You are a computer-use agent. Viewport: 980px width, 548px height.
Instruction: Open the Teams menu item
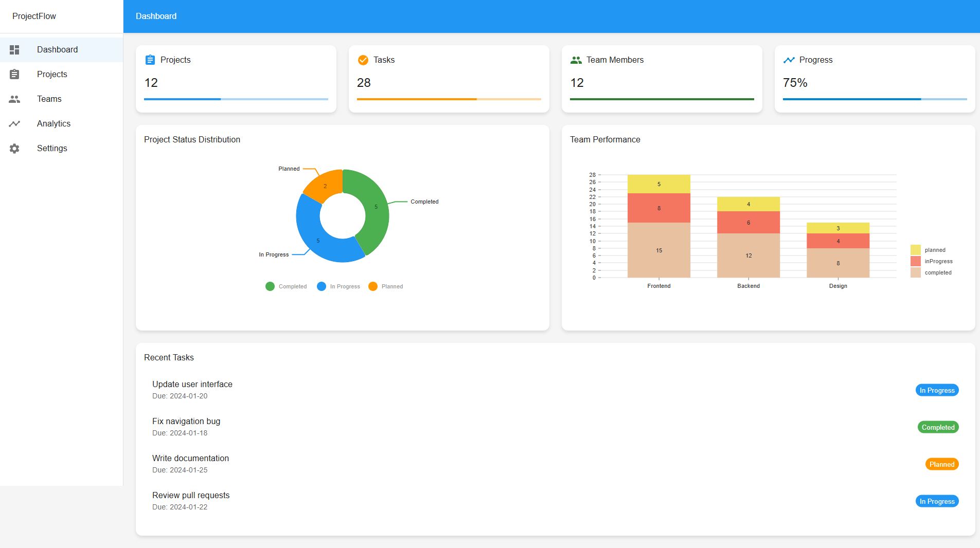49,99
